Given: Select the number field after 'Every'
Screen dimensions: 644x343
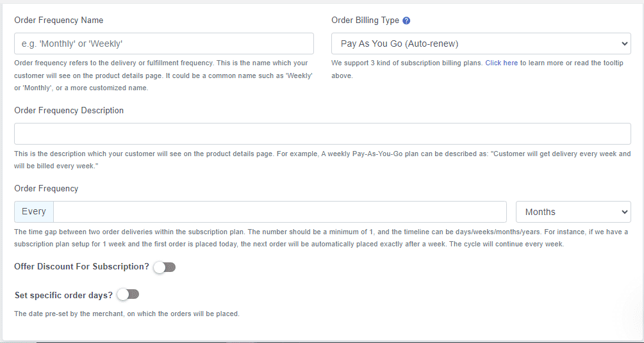Looking at the screenshot, I should pyautogui.click(x=279, y=212).
